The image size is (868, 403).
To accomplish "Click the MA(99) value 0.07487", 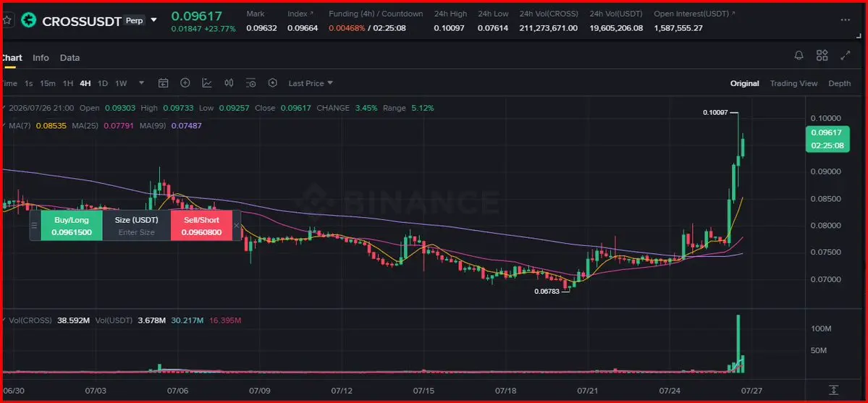I will [187, 126].
